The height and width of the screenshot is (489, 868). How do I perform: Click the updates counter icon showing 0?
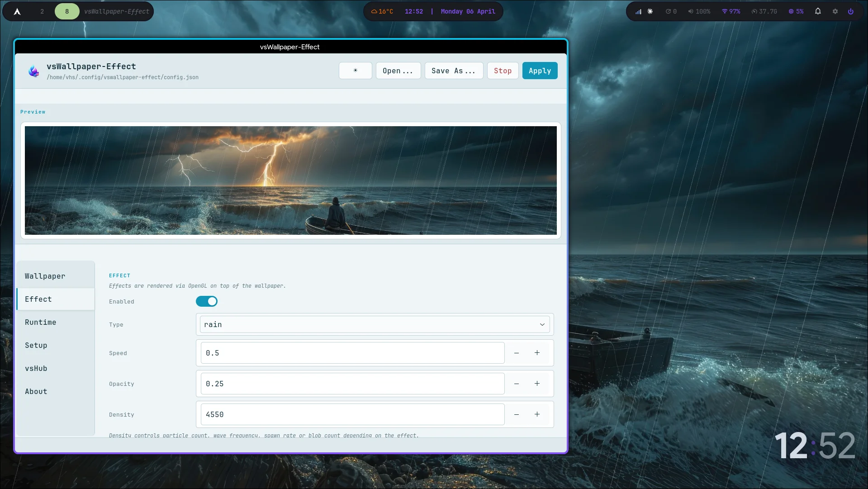(x=671, y=11)
